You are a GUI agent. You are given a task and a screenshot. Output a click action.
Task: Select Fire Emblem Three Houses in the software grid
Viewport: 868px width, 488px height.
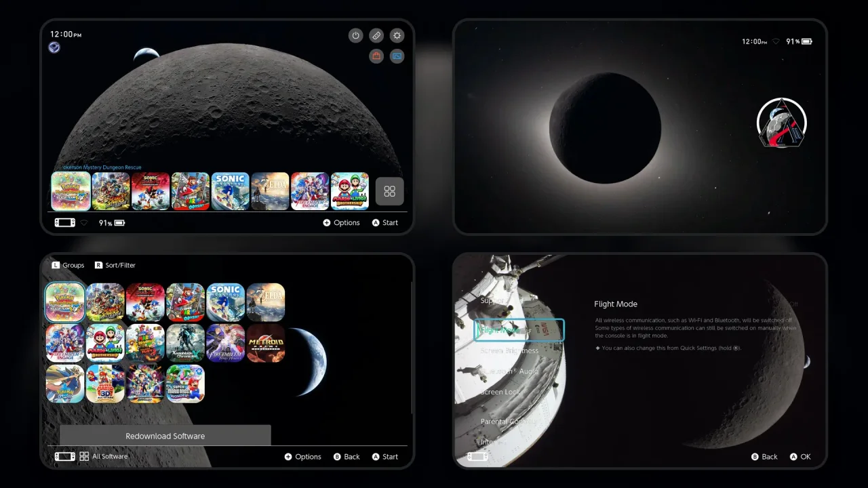point(226,343)
